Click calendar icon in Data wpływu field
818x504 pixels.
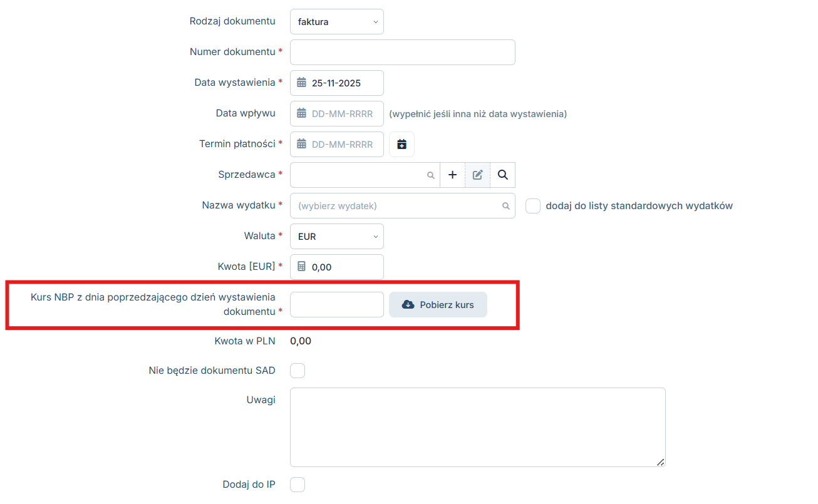[x=301, y=114]
